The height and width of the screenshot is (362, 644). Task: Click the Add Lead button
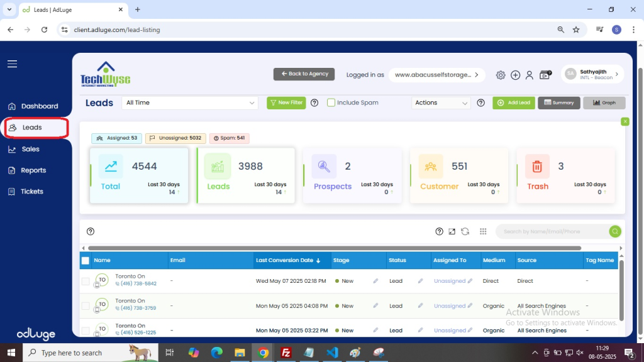pyautogui.click(x=513, y=102)
